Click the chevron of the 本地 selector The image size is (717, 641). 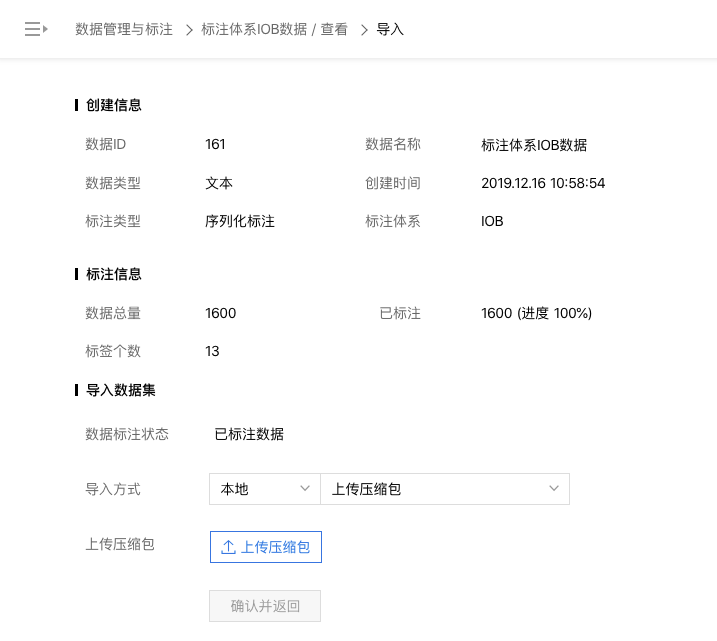[x=305, y=488]
